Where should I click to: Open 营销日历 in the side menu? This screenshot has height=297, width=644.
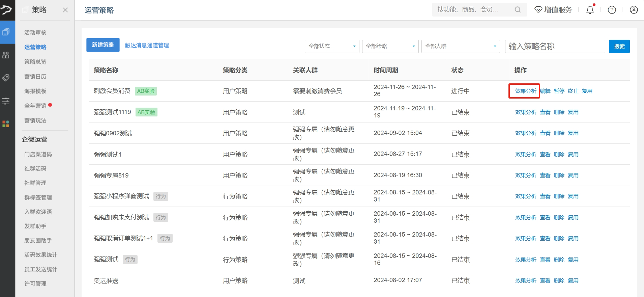pos(35,77)
